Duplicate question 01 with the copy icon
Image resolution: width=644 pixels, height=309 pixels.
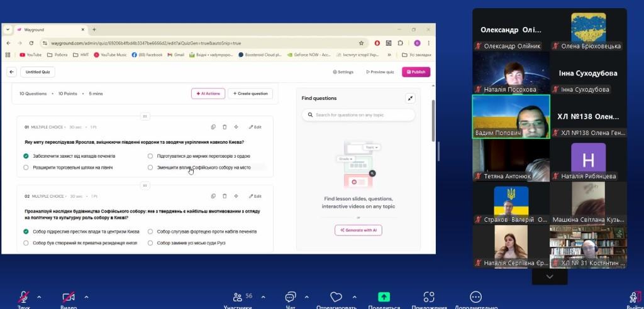[214, 127]
